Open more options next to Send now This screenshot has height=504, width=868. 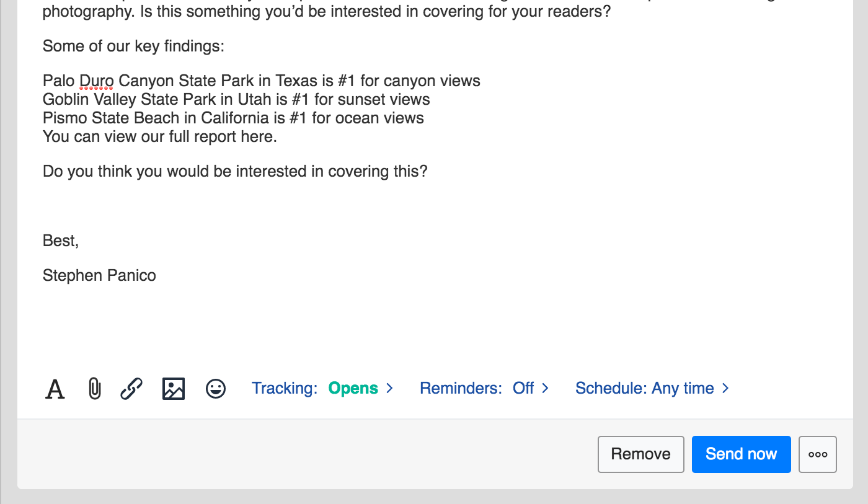818,454
